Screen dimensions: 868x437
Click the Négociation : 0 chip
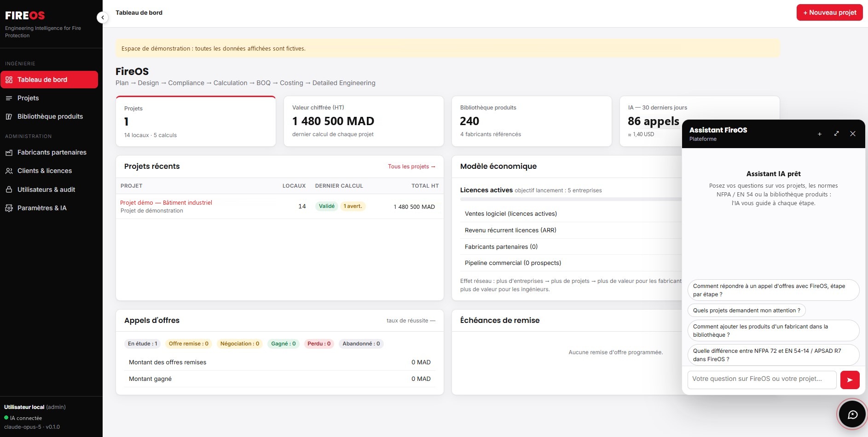coord(240,344)
